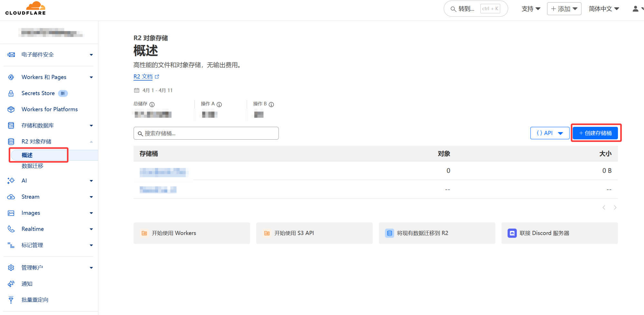Click the info icon beside 操作 A
The image size is (644, 315).
click(219, 104)
